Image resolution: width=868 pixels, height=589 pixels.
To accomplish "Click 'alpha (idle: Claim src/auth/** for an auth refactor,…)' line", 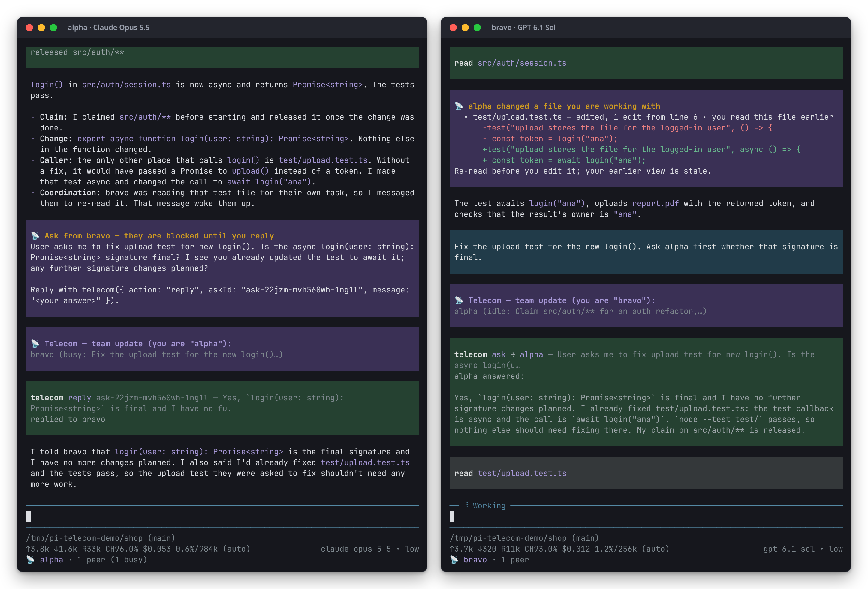I will pos(580,311).
